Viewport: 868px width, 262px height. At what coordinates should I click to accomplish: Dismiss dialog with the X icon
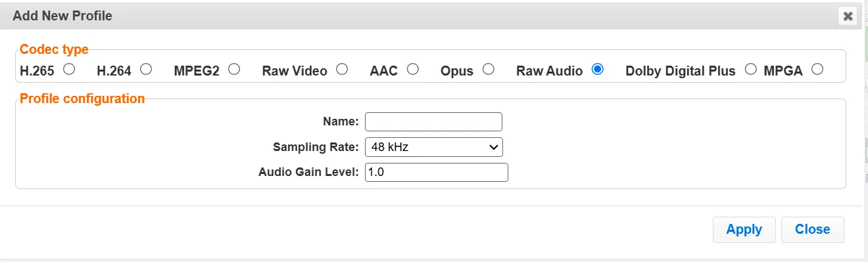848,16
